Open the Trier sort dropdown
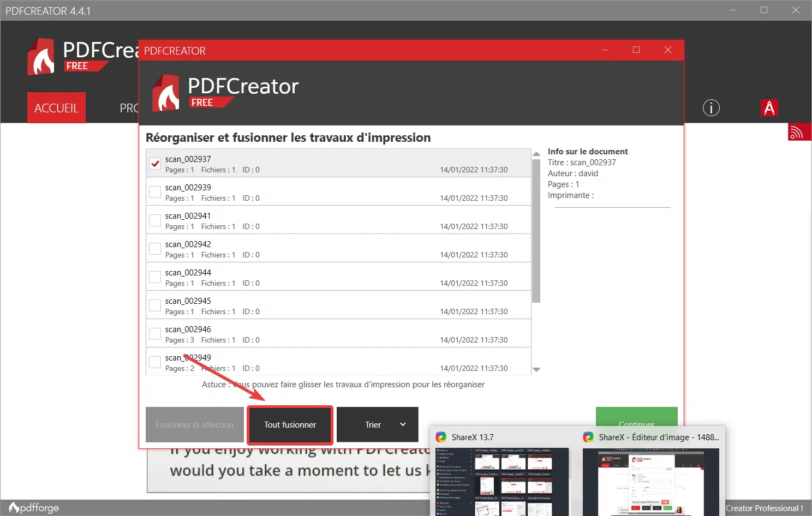This screenshot has height=516, width=812. point(378,424)
